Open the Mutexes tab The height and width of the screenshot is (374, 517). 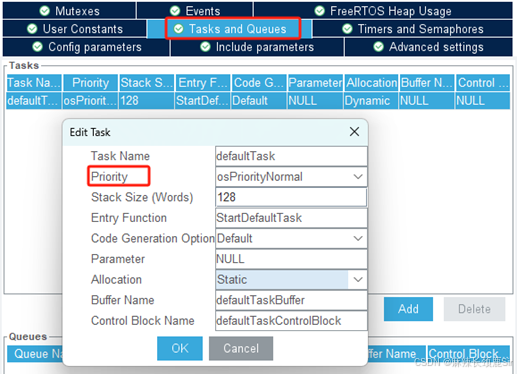(69, 11)
